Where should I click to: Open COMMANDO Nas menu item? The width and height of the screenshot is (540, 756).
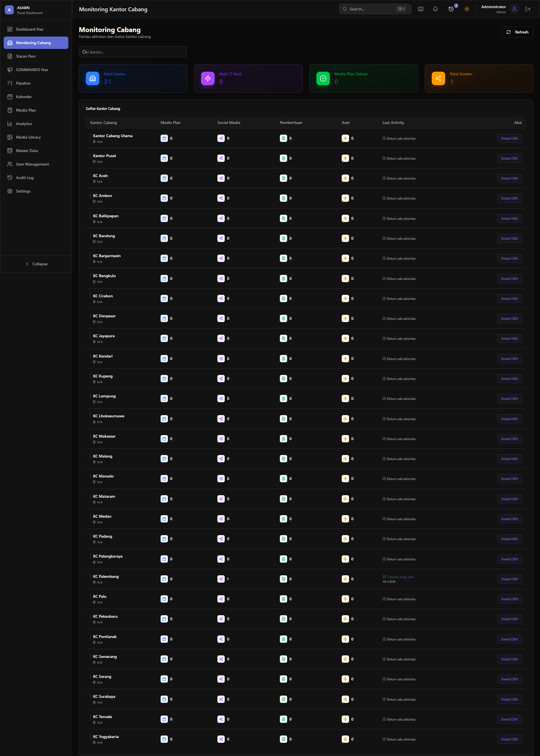36,70
